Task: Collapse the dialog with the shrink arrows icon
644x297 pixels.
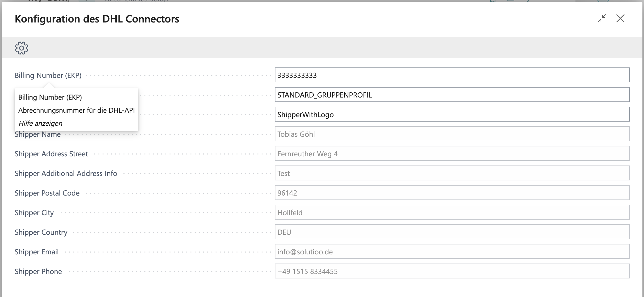Action: 601,19
